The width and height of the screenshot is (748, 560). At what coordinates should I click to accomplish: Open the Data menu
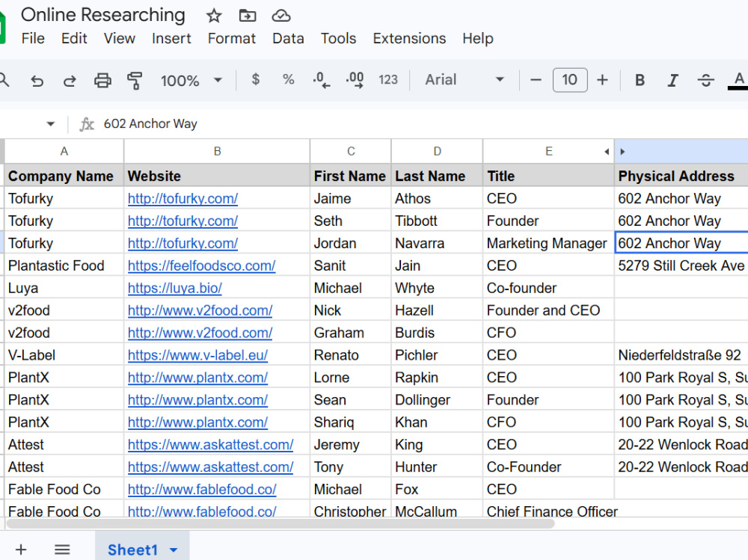tap(288, 38)
